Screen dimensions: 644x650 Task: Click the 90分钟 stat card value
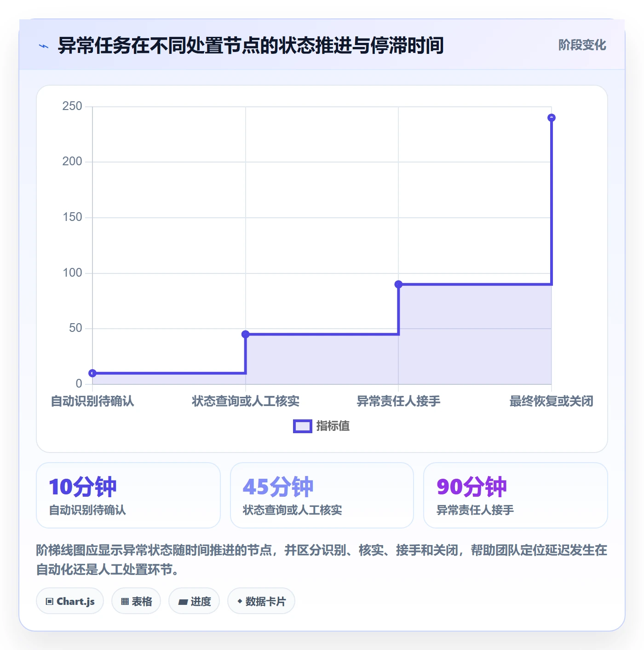[x=471, y=487]
